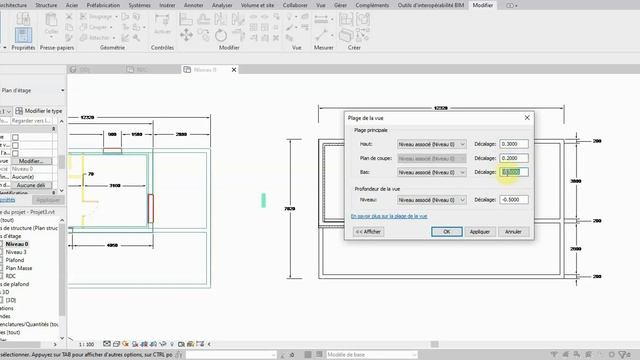Open the Gérer ribbon tab

340,5
